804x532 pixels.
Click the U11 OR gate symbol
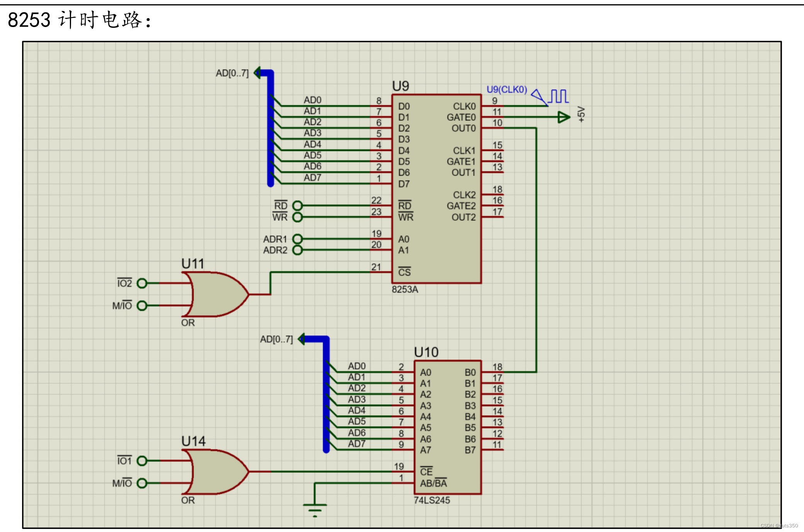point(216,294)
